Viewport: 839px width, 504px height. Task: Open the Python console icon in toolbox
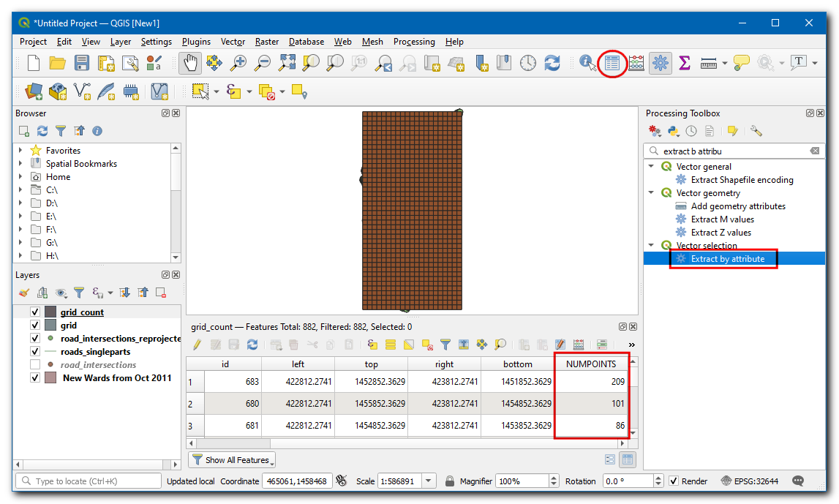673,132
